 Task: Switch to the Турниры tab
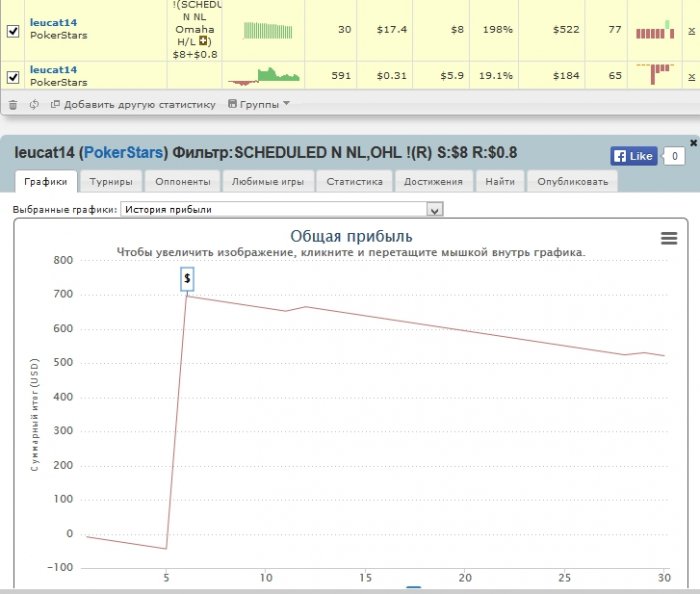pos(111,182)
